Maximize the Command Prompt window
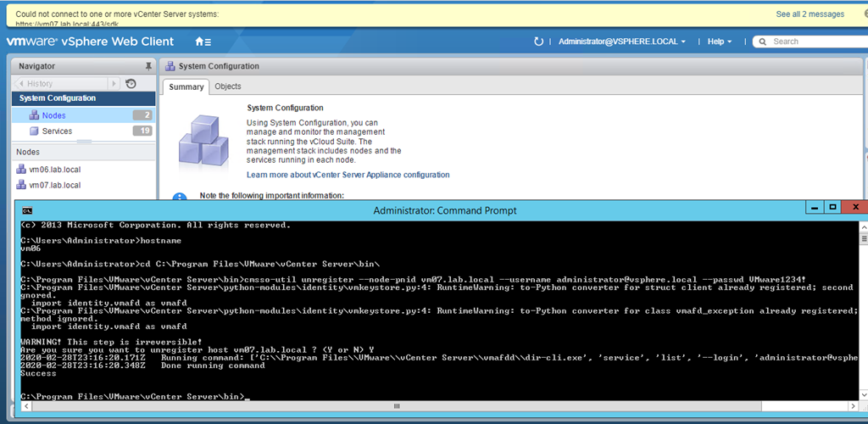The image size is (868, 424). (x=832, y=206)
